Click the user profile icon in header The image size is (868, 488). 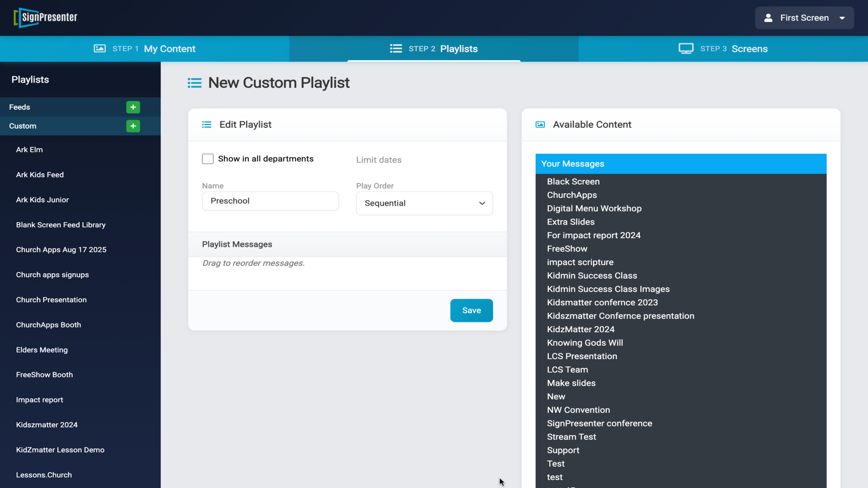tap(768, 18)
